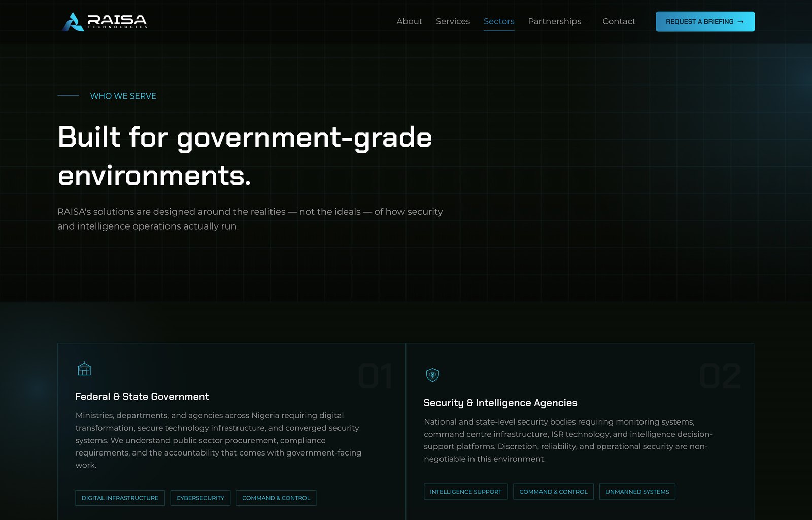The image size is (812, 520).
Task: Click the 01 card number
Action: (x=375, y=376)
